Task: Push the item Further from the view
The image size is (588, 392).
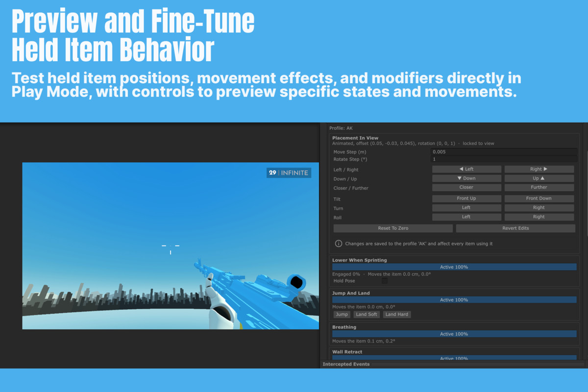Action: click(539, 187)
